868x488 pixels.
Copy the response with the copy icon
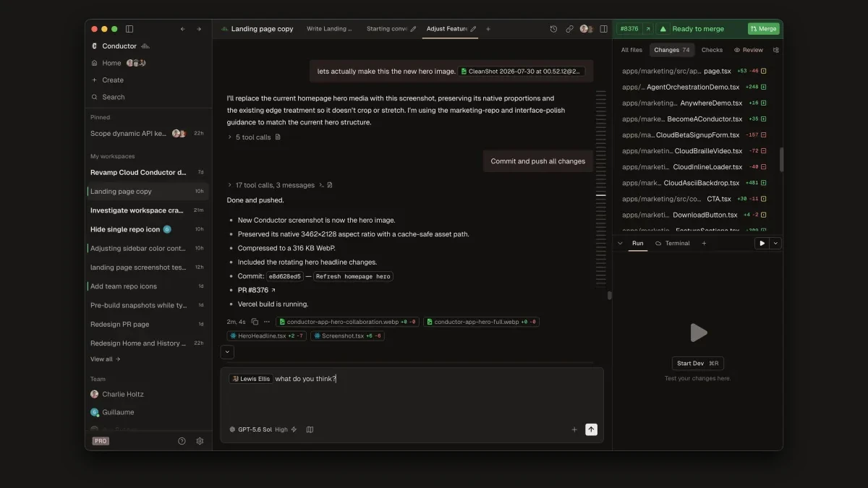point(255,322)
